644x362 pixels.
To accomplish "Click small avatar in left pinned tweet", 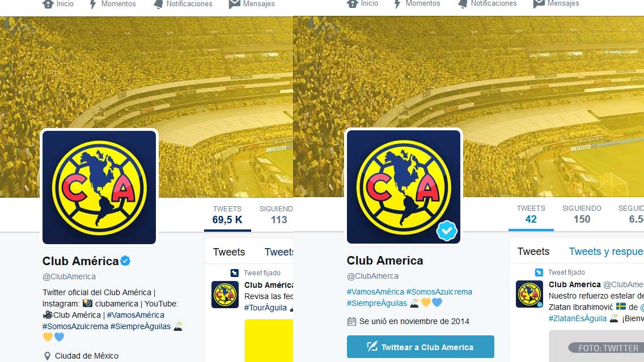I will tap(225, 294).
